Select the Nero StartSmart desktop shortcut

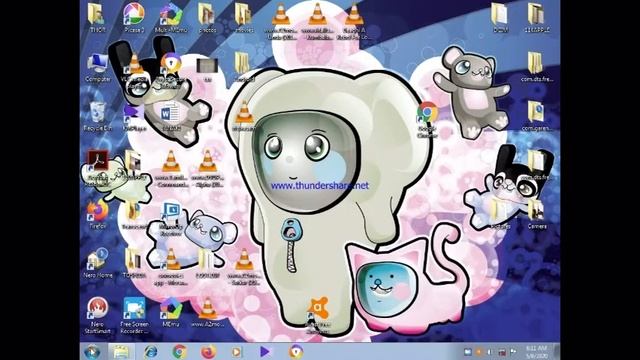[98, 315]
